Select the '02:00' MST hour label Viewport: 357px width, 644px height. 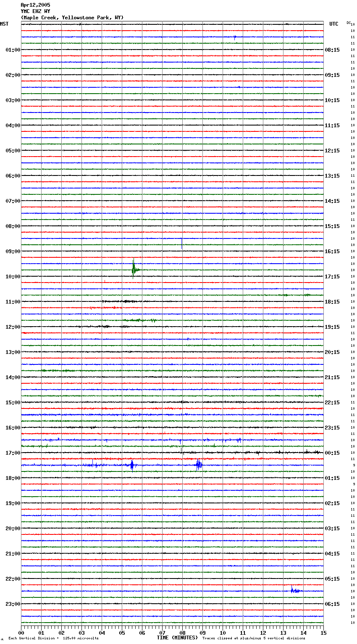click(13, 75)
